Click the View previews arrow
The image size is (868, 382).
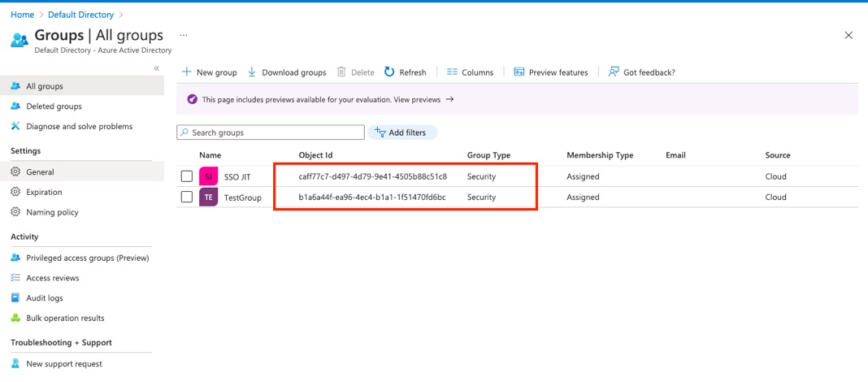(x=449, y=100)
